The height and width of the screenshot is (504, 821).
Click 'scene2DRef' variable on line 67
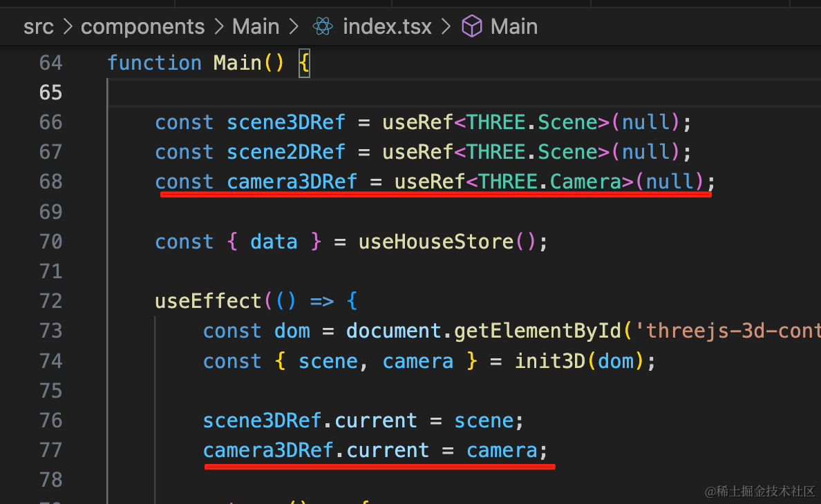pyautogui.click(x=286, y=153)
